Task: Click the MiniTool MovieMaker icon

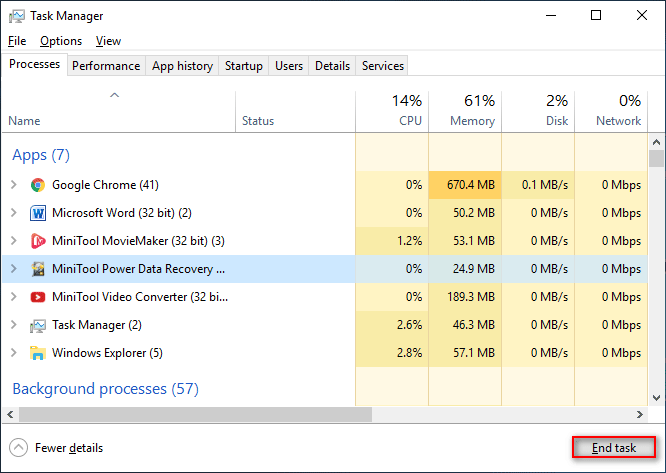Action: 38,241
